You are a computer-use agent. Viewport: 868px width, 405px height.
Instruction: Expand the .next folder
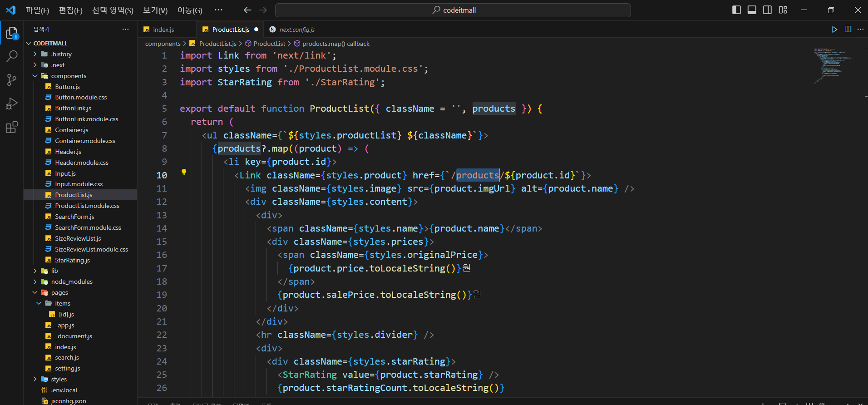click(x=80, y=65)
